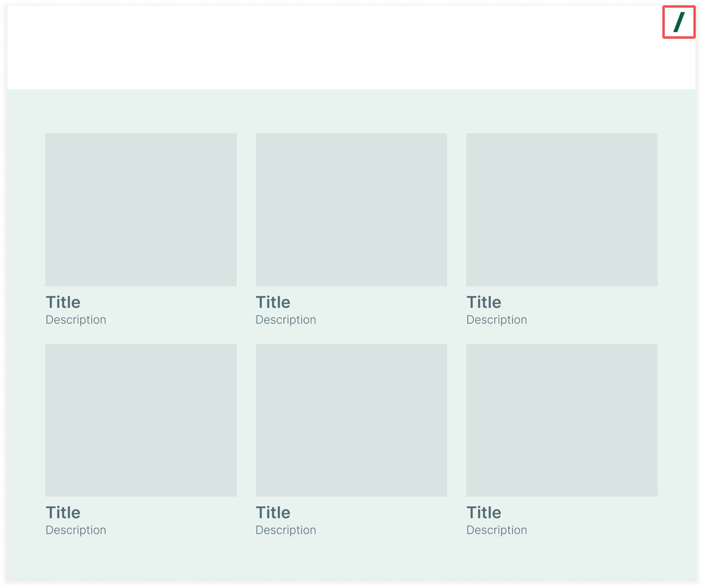Select Description text under bottom-middle card

pos(286,530)
